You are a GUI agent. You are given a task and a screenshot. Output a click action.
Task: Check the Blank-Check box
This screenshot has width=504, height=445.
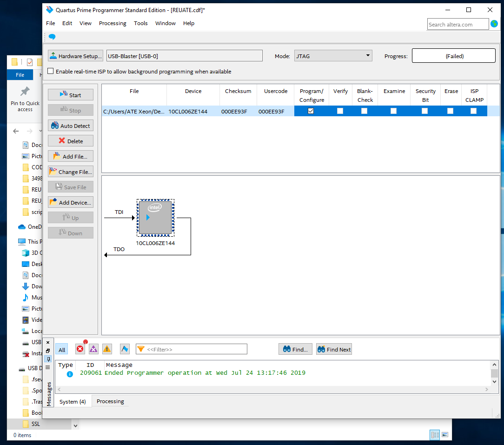click(364, 111)
